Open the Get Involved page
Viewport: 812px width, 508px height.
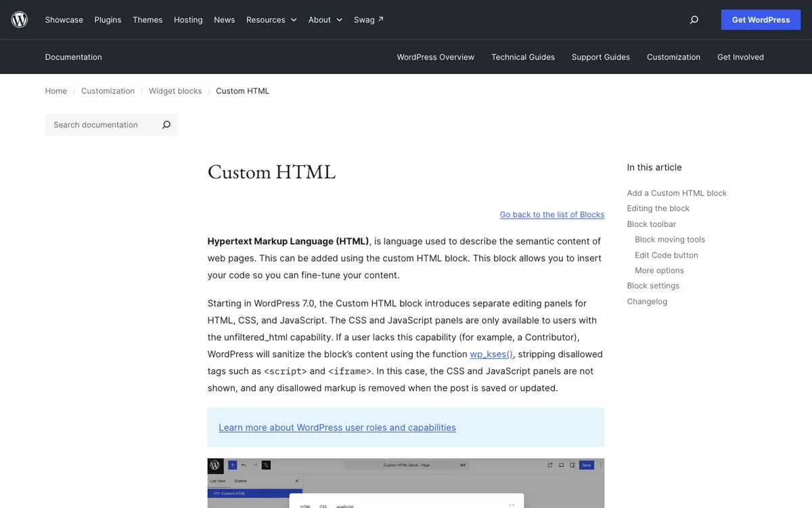(740, 57)
